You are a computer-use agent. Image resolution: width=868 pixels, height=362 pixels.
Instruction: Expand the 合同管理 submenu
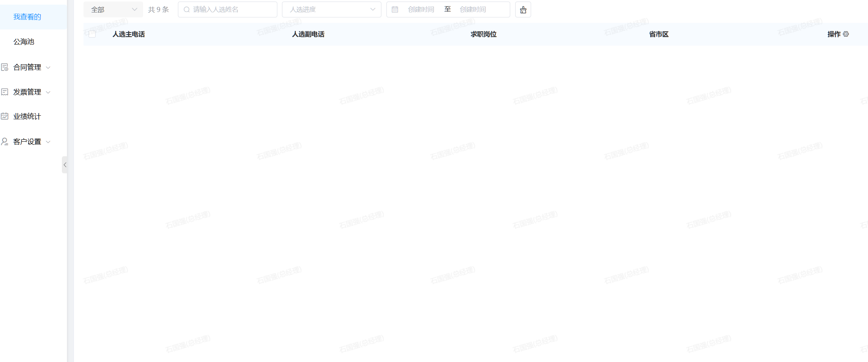[48, 67]
